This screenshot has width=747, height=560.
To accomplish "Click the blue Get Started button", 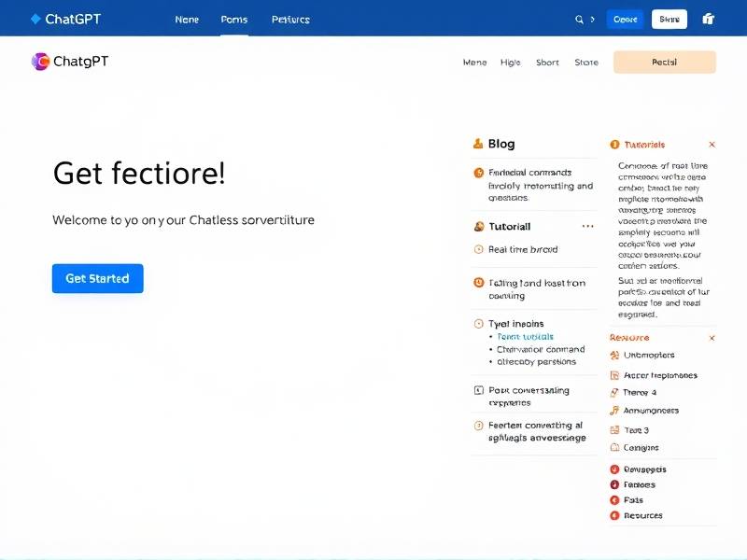I will (x=97, y=278).
